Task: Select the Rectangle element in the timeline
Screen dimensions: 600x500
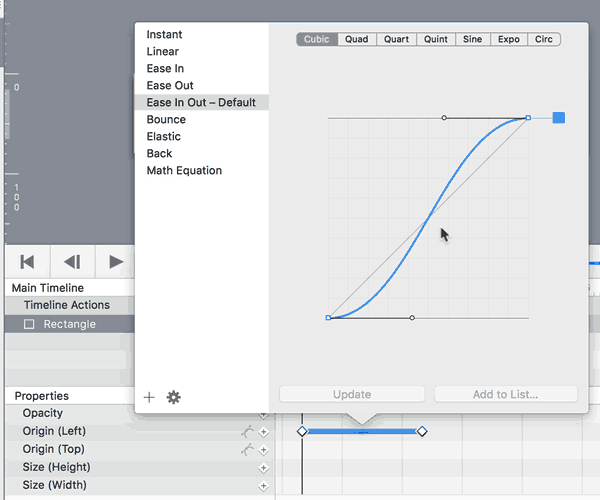Action: coord(69,324)
